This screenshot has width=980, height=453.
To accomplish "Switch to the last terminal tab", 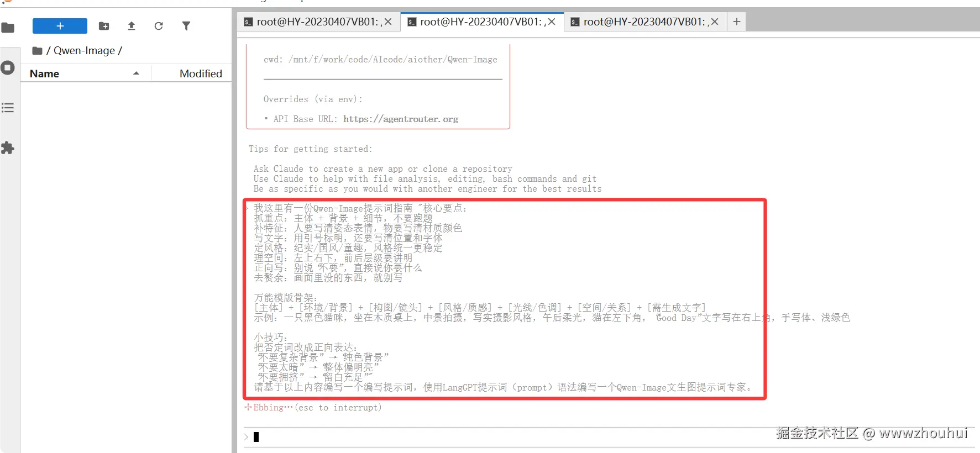I will [x=645, y=22].
